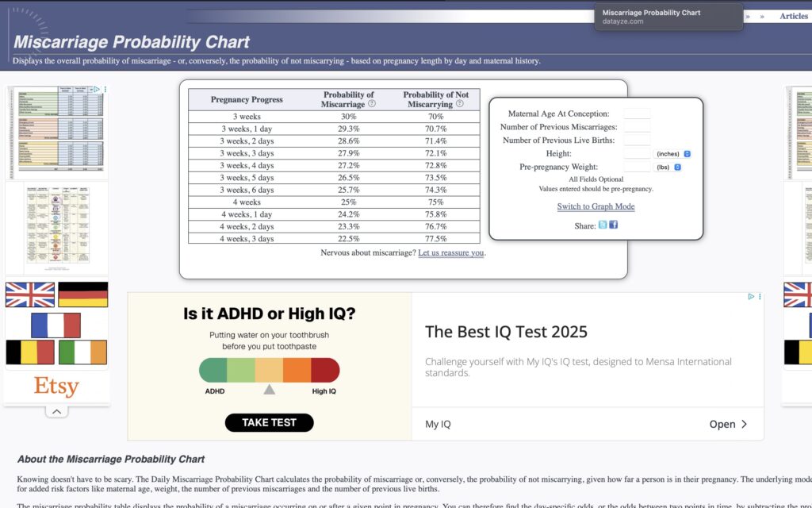Screen dimensions: 812x508
Task: Click the Pre-pregnancy Weight input field
Action: click(636, 167)
